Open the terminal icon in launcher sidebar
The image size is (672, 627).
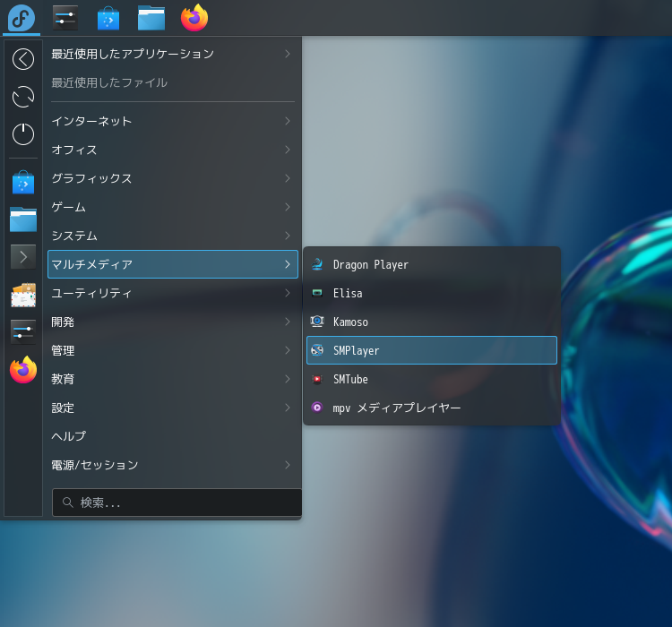click(x=23, y=257)
